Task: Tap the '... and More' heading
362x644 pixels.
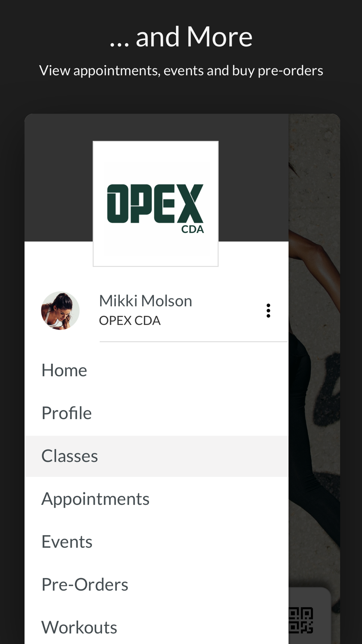Action: pyautogui.click(x=181, y=37)
